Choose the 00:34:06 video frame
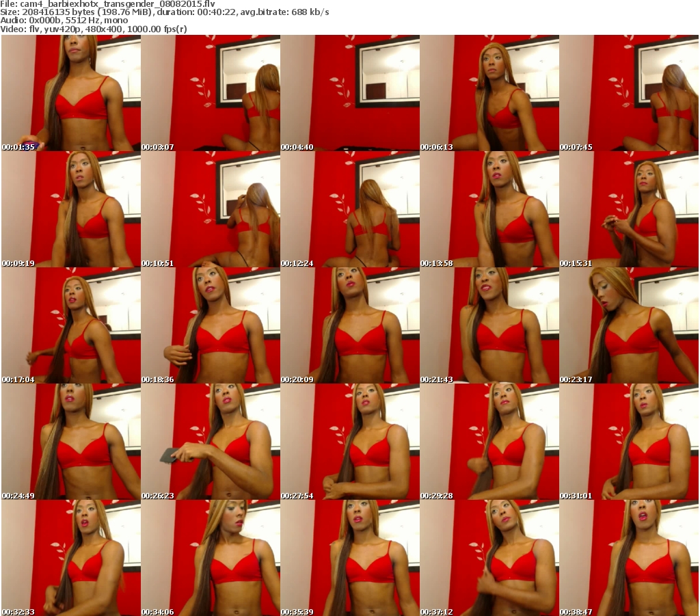This screenshot has width=700, height=616. coord(211,558)
